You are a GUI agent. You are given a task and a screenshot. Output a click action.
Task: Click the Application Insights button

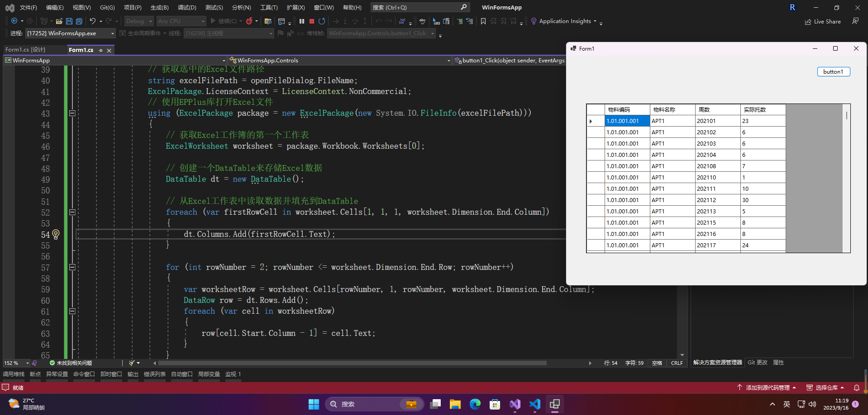(563, 21)
